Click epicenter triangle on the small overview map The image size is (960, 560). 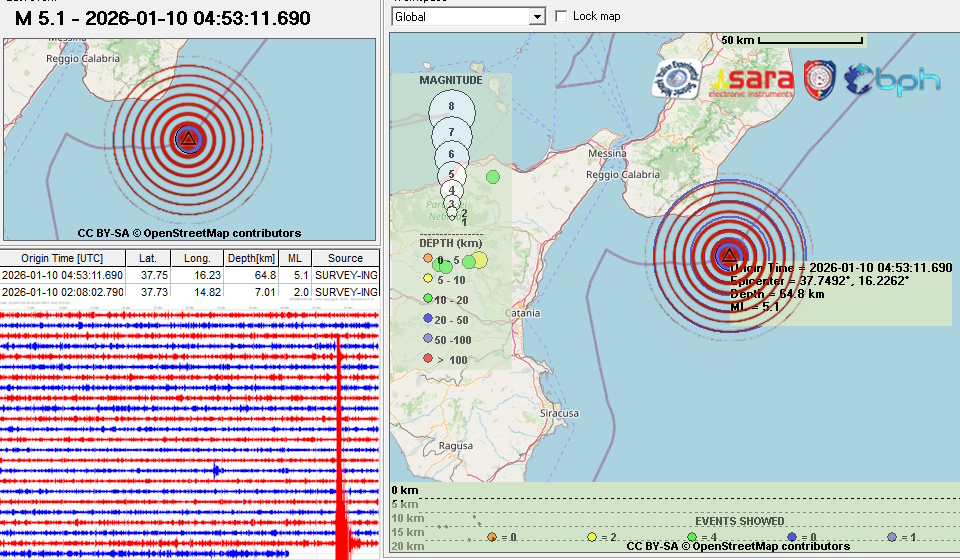pos(187,139)
